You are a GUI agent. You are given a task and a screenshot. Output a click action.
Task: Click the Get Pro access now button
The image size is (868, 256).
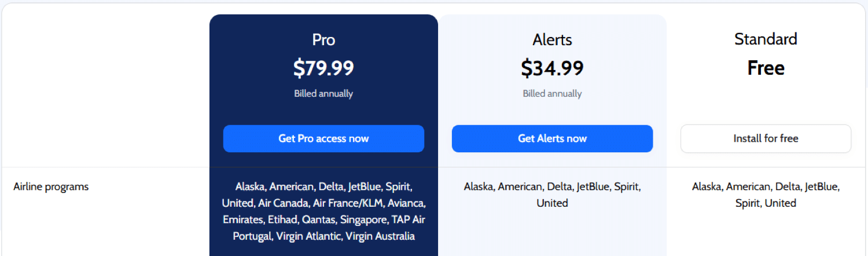tap(323, 139)
